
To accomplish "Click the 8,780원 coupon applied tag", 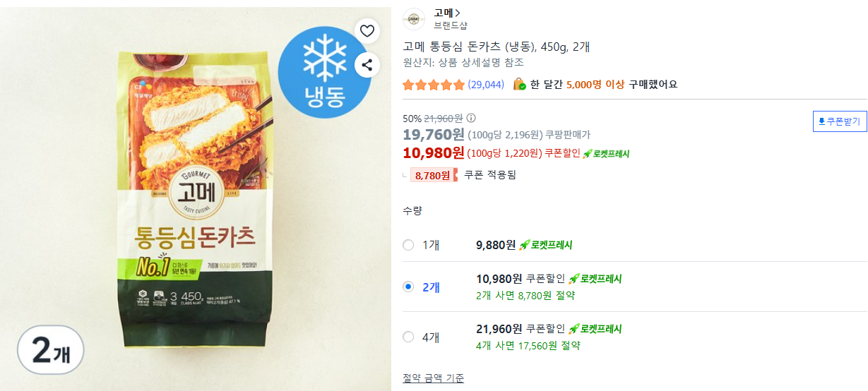I will coord(434,175).
